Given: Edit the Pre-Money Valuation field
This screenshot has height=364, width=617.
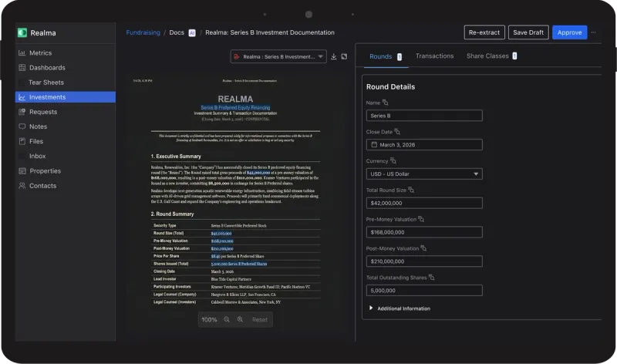Looking at the screenshot, I should click(x=424, y=232).
